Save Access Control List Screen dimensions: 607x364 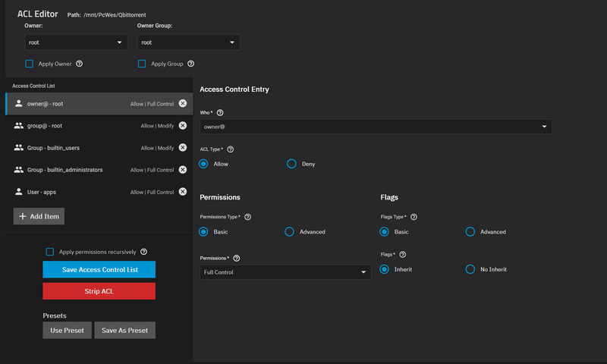(x=99, y=269)
